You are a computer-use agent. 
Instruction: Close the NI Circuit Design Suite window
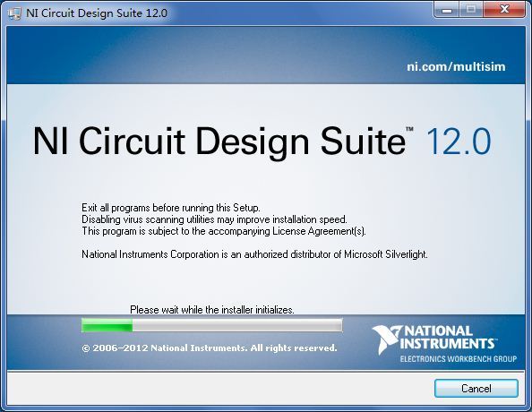504,10
